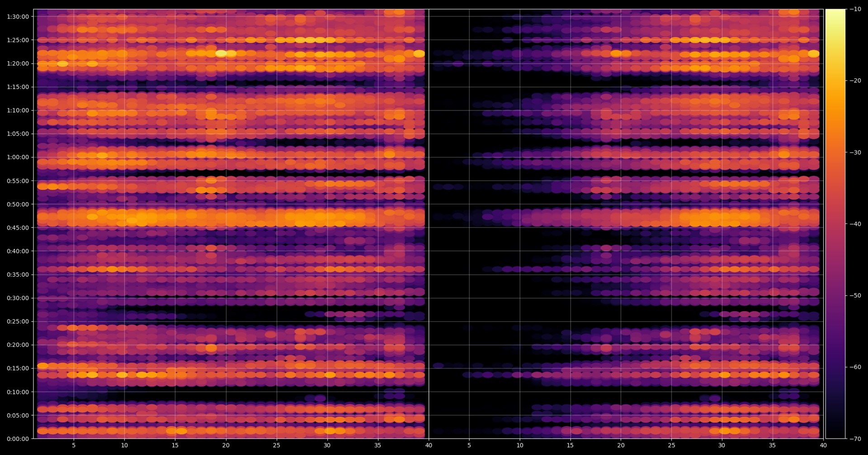Click the 0:55:00 time axis label
The width and height of the screenshot is (868, 455).
point(18,181)
